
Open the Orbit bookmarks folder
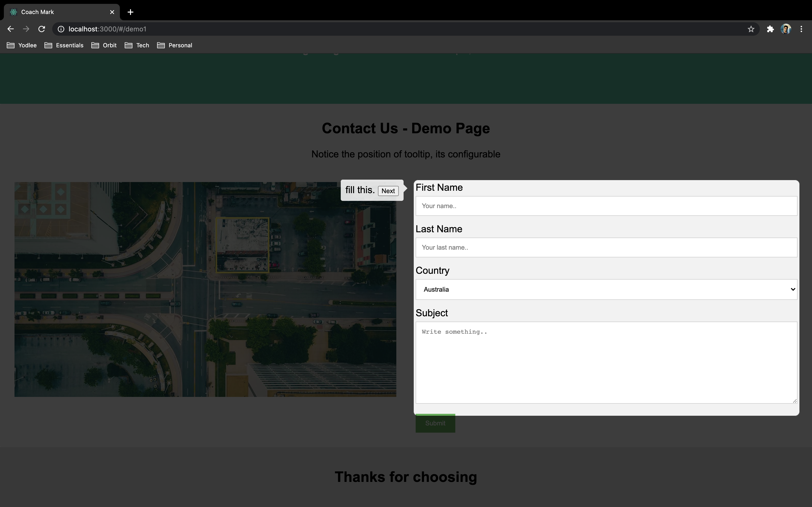coord(104,45)
